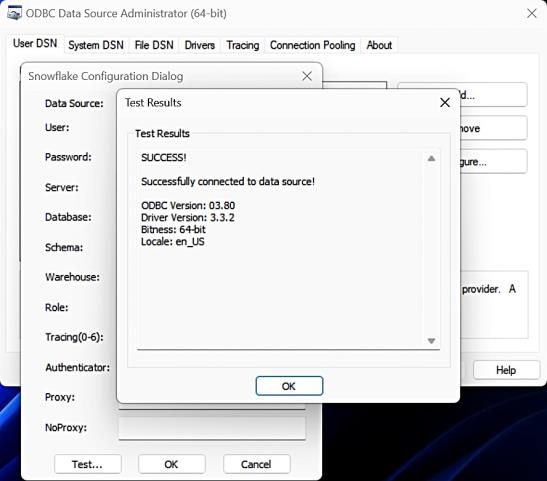Click the User: label
547x481 pixels.
57,127
